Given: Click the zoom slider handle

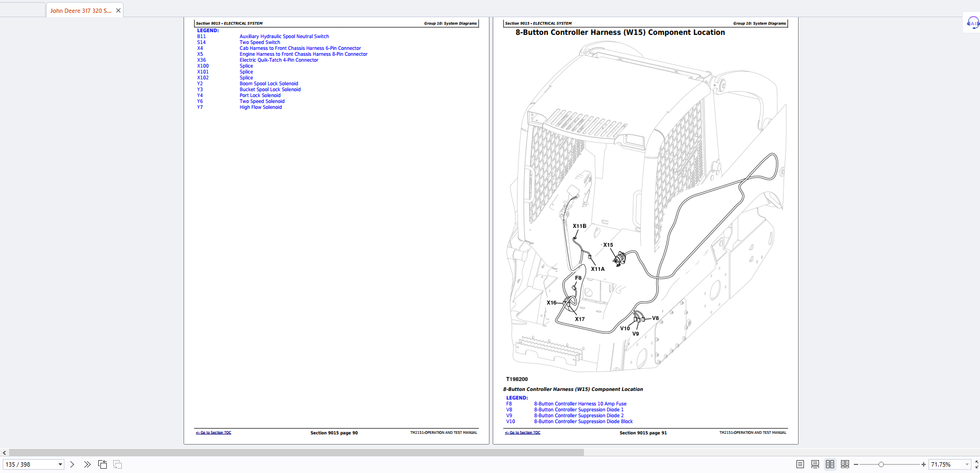Looking at the screenshot, I should coord(881,464).
